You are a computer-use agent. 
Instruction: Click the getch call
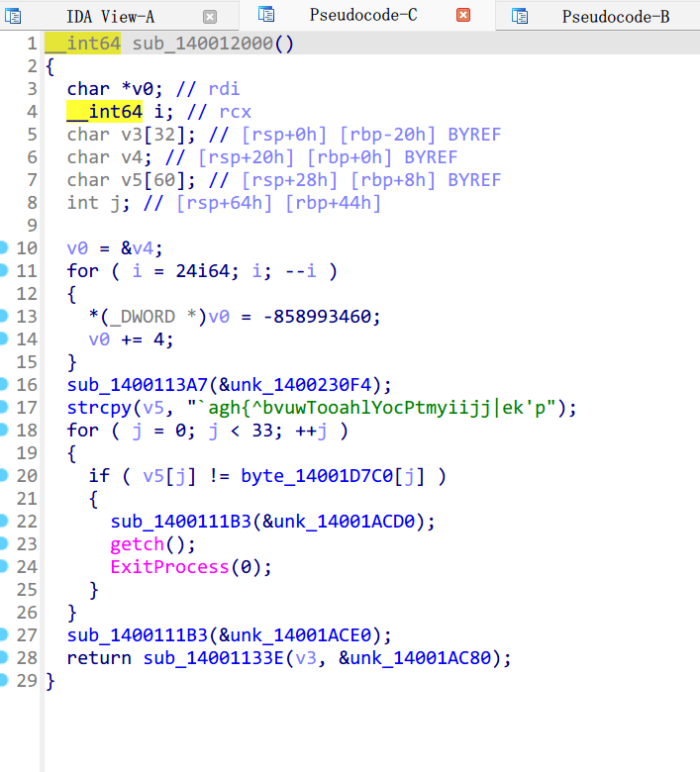[x=137, y=544]
